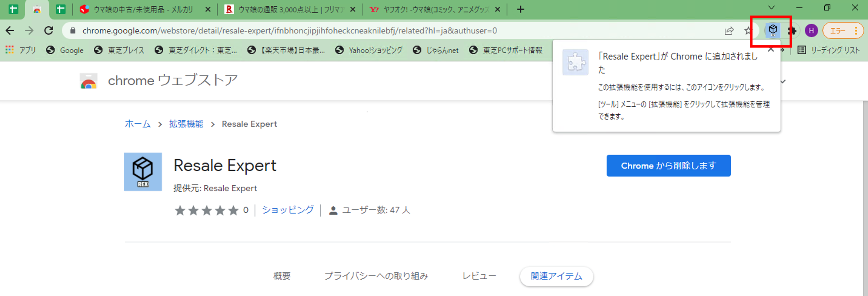
Task: Bookmark this page with the star icon
Action: [748, 31]
